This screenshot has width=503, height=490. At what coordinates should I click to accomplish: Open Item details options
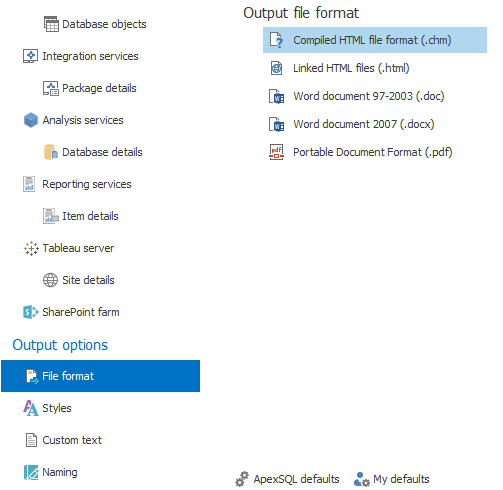pyautogui.click(x=81, y=216)
